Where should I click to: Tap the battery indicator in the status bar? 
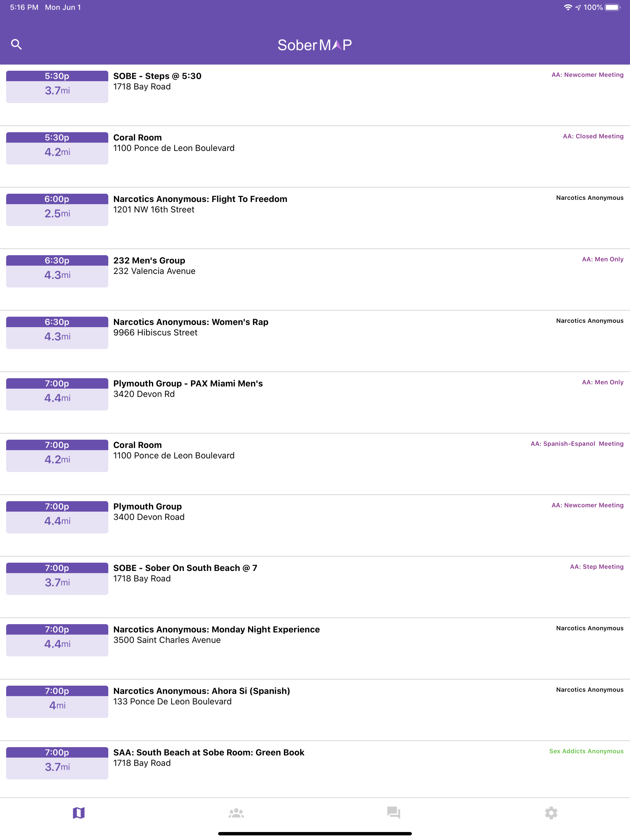(612, 7)
